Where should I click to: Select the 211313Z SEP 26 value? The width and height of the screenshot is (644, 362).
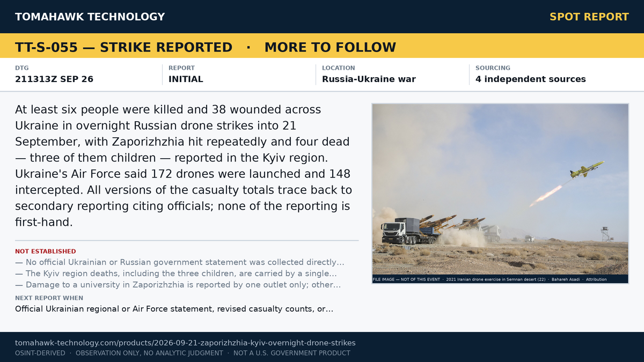[x=54, y=79]
